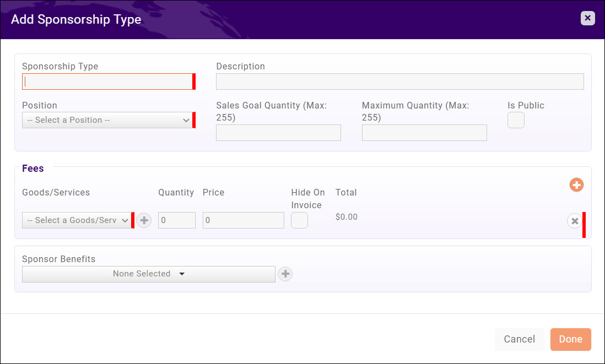This screenshot has width=605, height=364.
Task: Click into the Description field
Action: (399, 82)
